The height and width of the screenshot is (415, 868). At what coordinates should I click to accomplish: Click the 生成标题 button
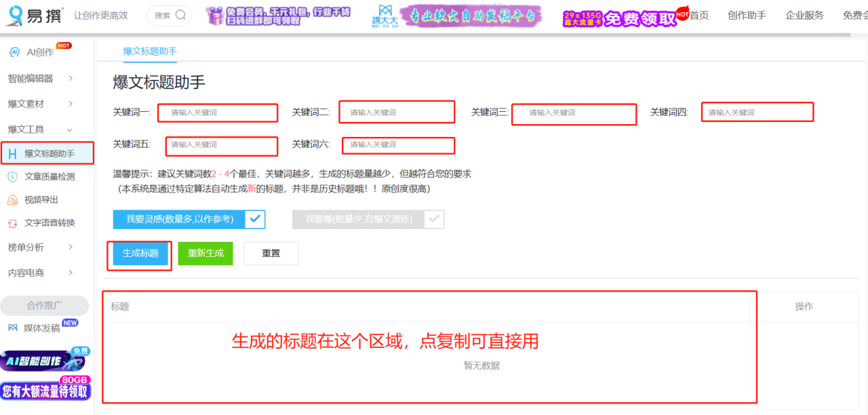click(x=140, y=254)
